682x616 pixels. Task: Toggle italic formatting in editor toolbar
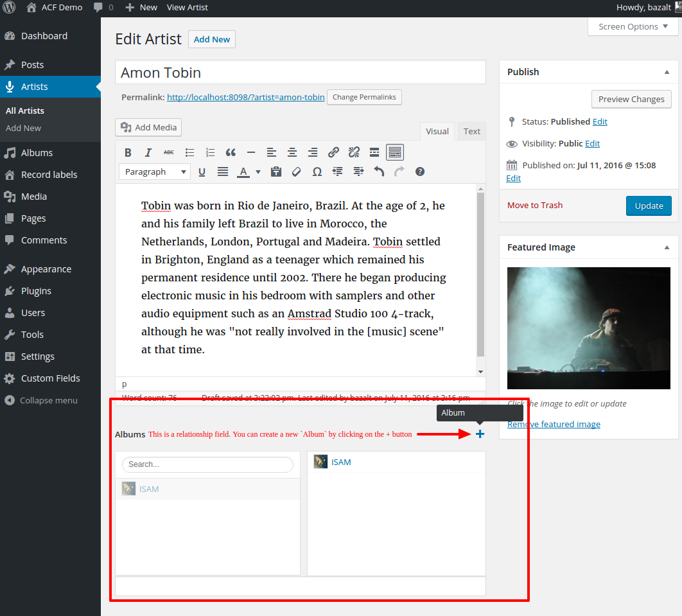tap(148, 153)
